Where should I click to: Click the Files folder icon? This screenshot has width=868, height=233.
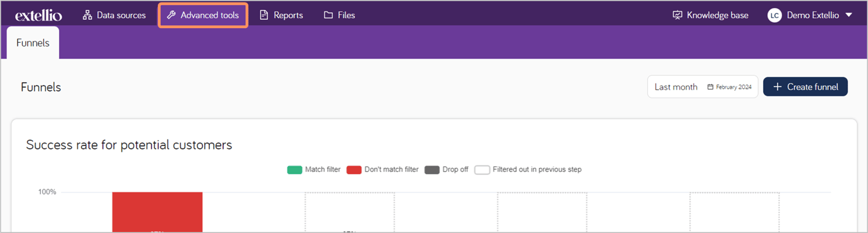click(x=328, y=15)
